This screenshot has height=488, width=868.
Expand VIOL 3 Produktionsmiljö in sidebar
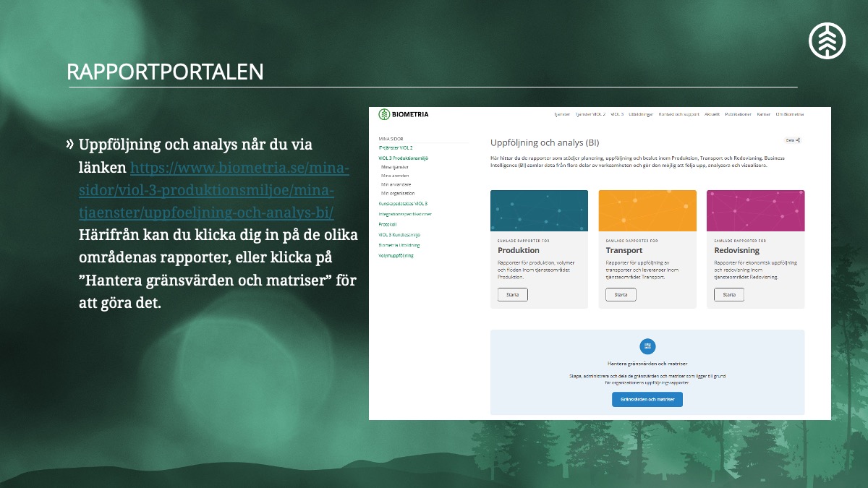(x=404, y=158)
